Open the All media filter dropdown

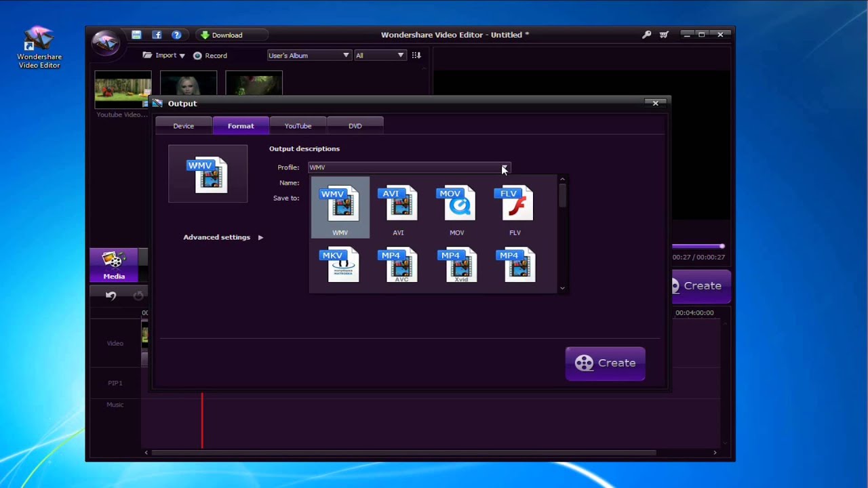point(380,56)
